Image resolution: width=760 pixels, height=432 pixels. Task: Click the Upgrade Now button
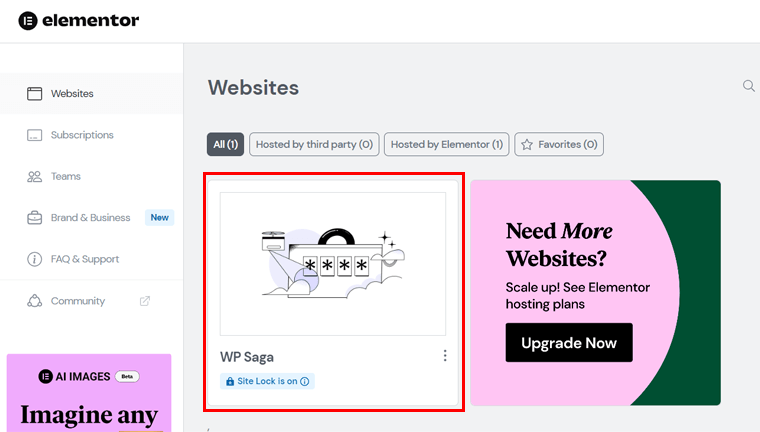coord(569,343)
